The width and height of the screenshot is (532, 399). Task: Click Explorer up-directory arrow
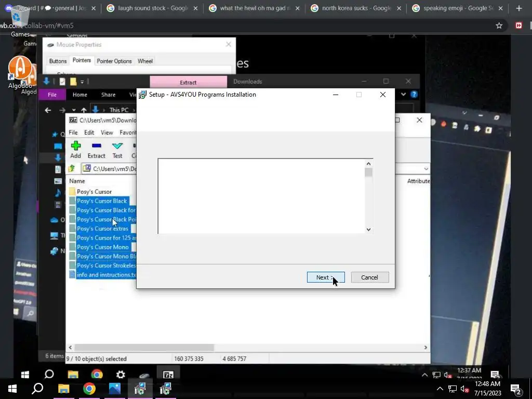point(84,110)
